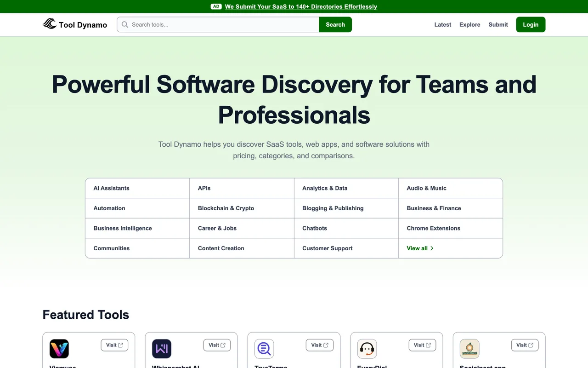Visit the V logo featured tool
The image size is (588, 368).
click(x=114, y=345)
